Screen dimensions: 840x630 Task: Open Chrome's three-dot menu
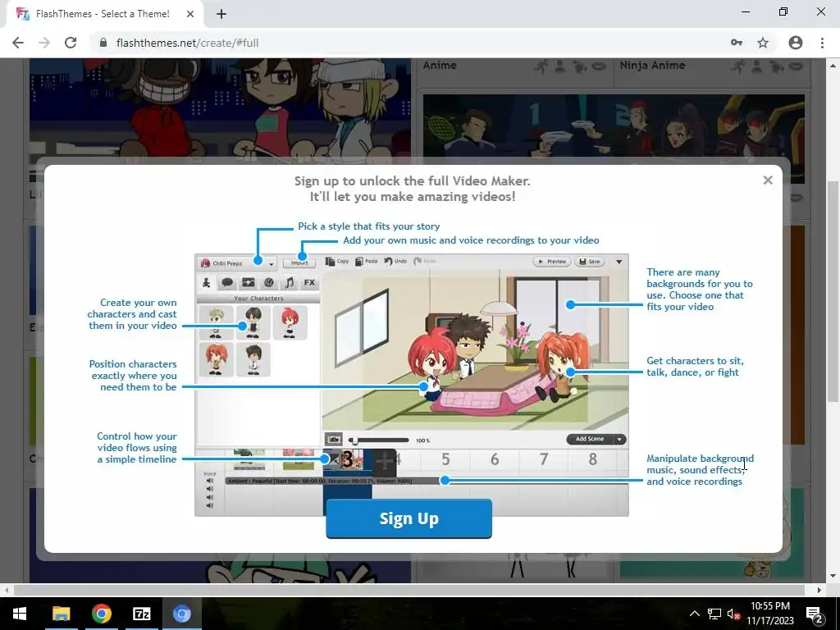[822, 43]
